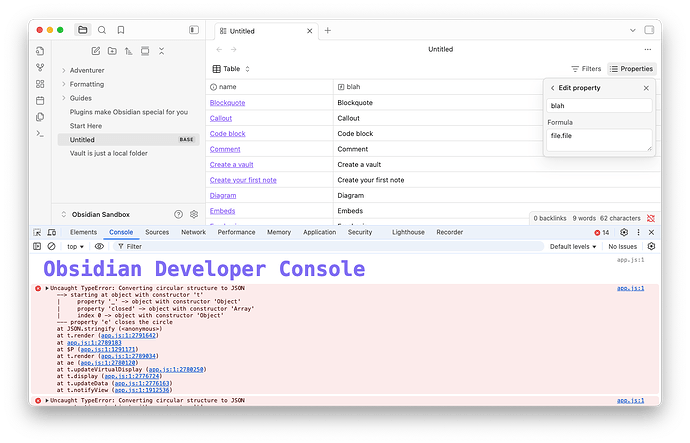The image size is (690, 443).
Task: Open the Create a vault link
Action: [231, 165]
